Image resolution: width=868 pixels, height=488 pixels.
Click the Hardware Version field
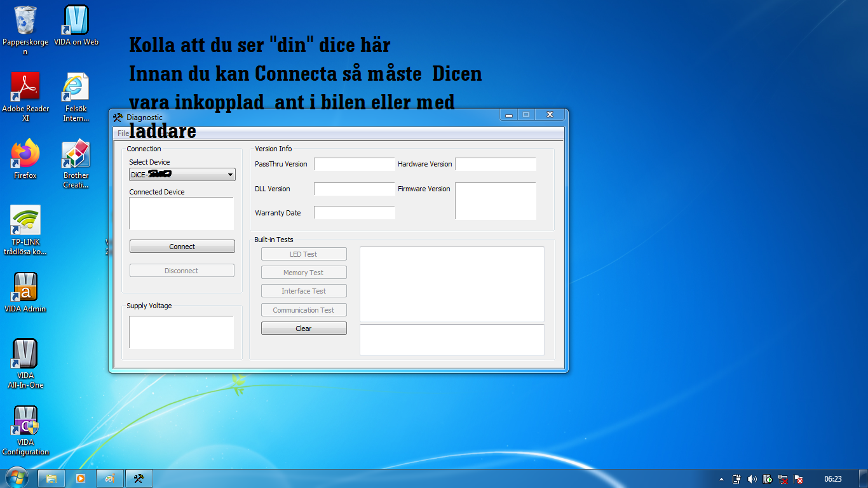tap(496, 165)
